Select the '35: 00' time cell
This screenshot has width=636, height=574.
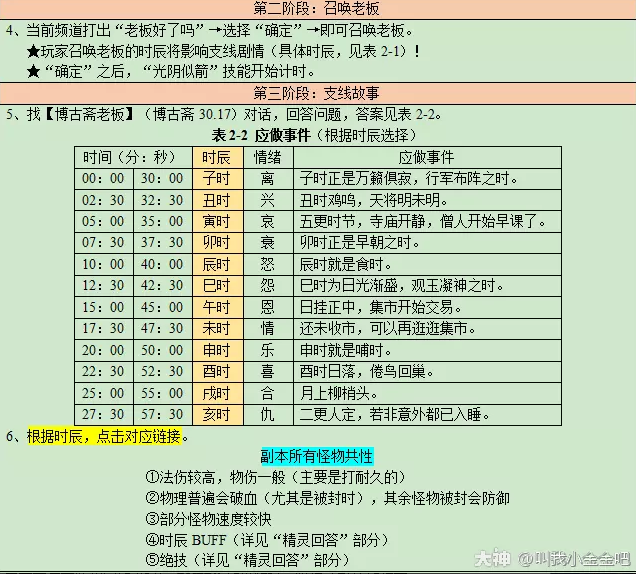(x=162, y=221)
